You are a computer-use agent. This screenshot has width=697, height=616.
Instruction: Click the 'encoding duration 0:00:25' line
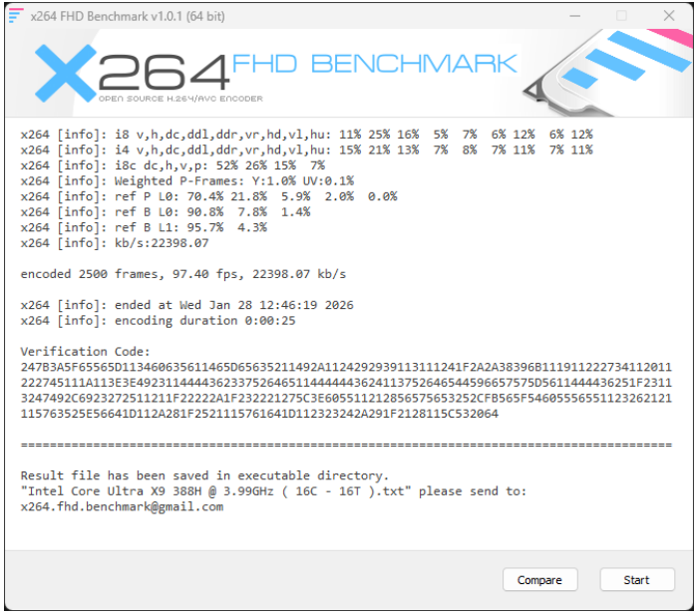coord(158,320)
